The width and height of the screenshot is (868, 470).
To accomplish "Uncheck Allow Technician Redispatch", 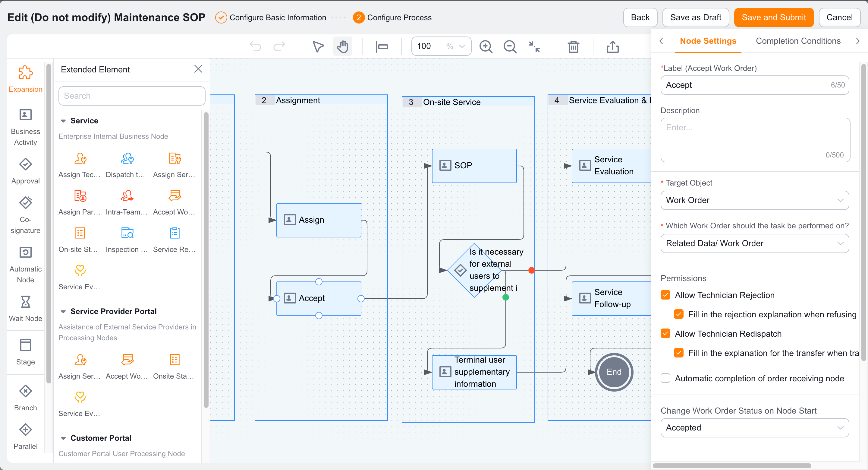I will coord(665,334).
